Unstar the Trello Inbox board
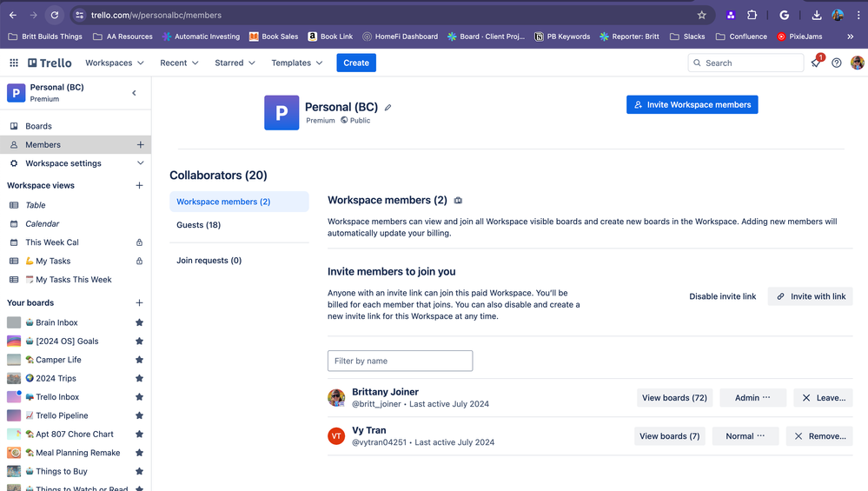Image resolution: width=868 pixels, height=491 pixels. pos(140,397)
